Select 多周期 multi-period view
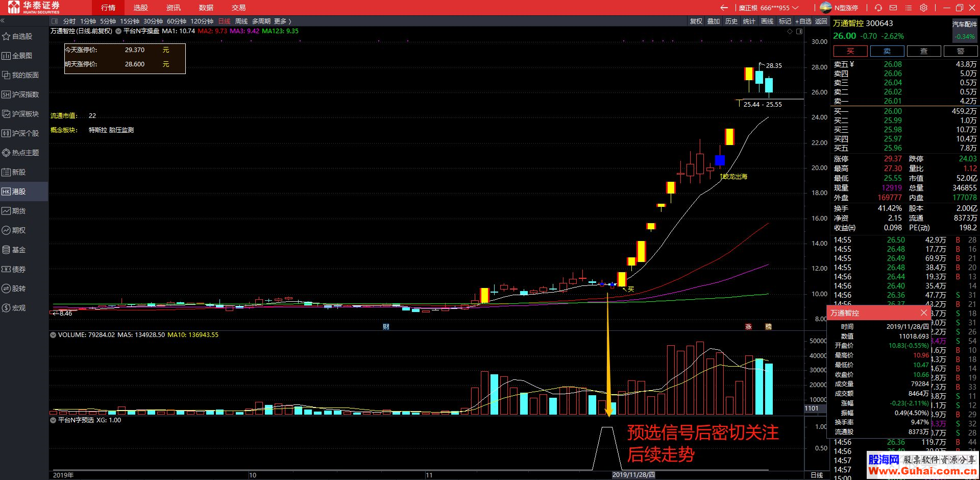 click(x=261, y=21)
